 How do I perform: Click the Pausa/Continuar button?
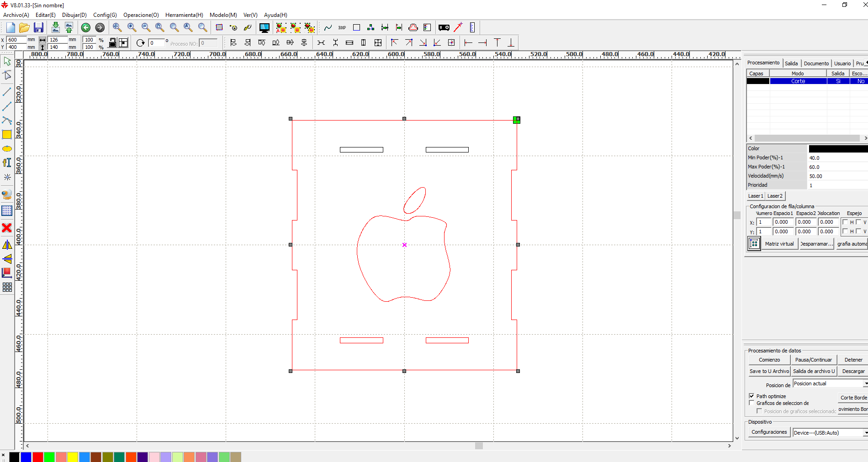814,360
